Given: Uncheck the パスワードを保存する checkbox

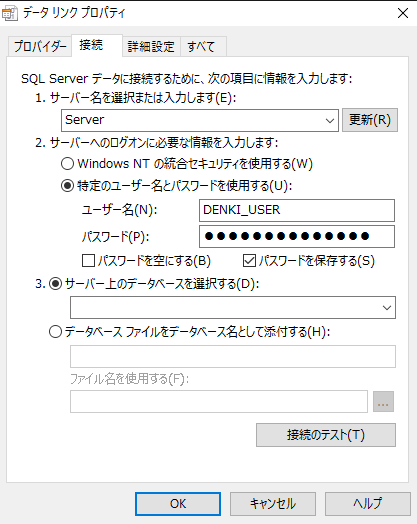Looking at the screenshot, I should click(249, 261).
